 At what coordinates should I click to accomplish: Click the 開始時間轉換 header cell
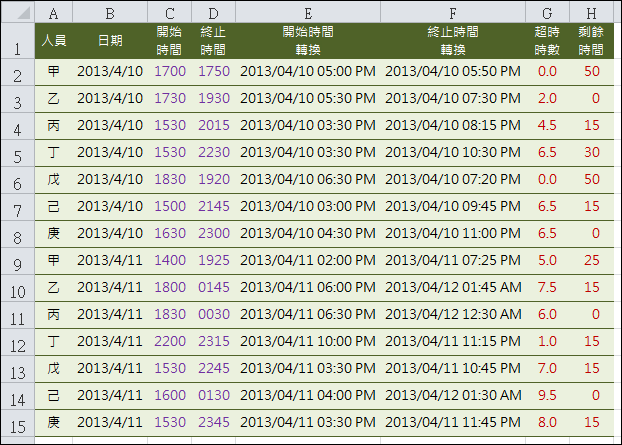308,41
